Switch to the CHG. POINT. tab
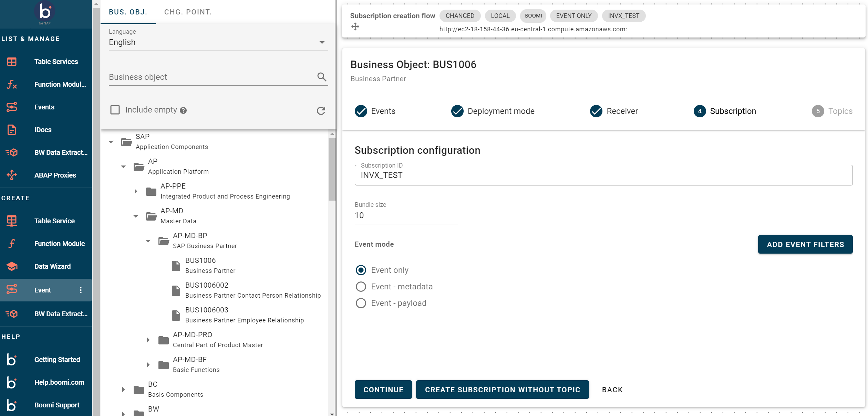This screenshot has height=416, width=868. [x=188, y=12]
